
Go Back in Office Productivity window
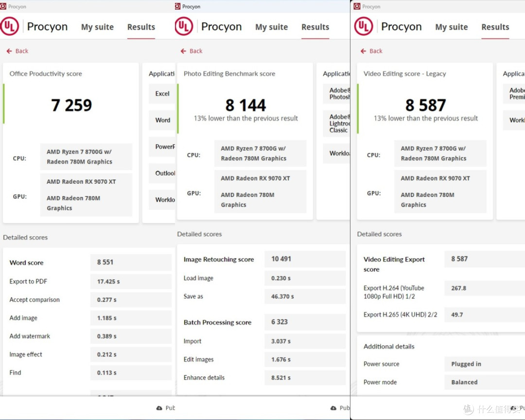[x=17, y=51]
